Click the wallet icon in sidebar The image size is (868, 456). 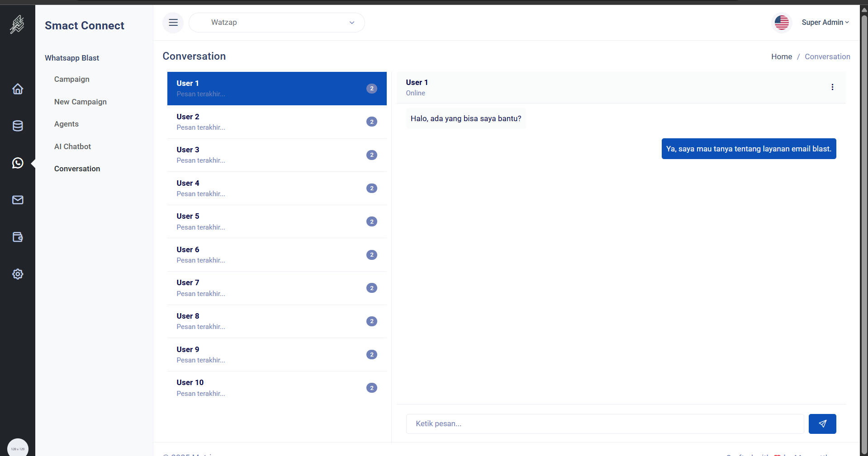[x=18, y=237]
